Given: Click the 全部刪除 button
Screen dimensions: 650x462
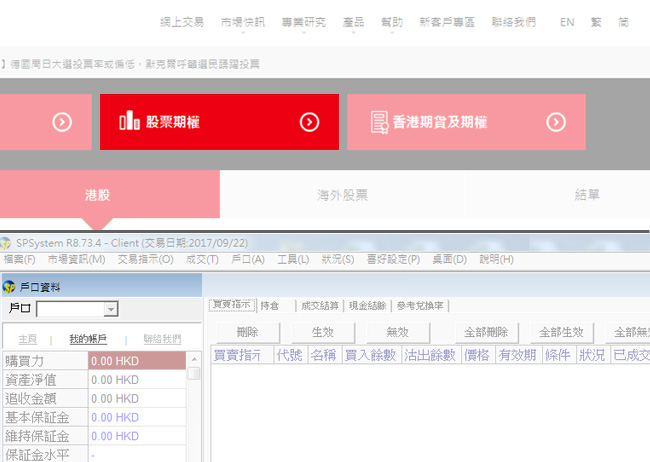Looking at the screenshot, I should pos(486,332).
